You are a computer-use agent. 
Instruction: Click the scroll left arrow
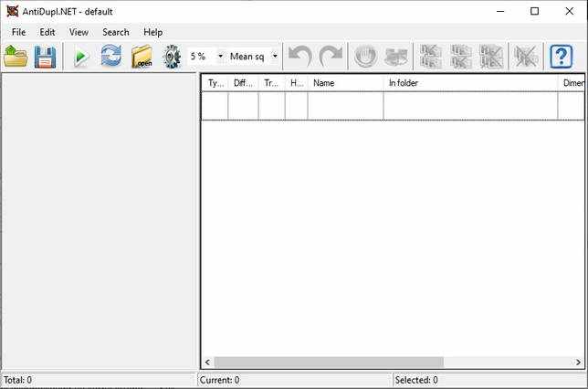point(207,362)
